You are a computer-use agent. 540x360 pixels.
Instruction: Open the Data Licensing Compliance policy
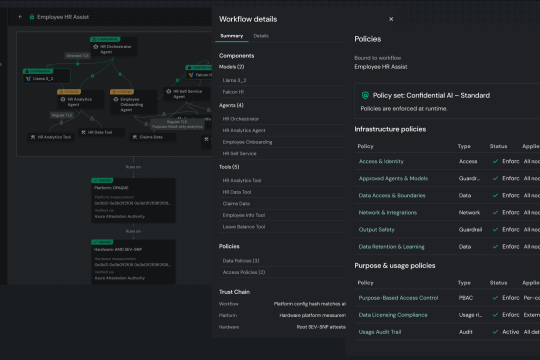click(393, 315)
